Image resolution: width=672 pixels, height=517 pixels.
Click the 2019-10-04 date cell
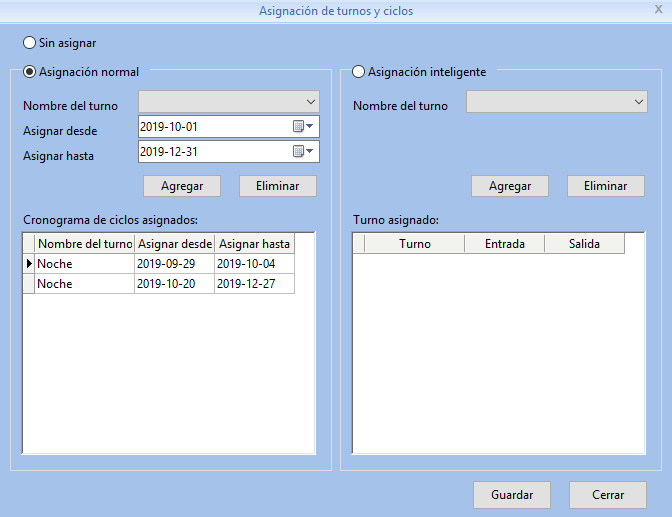255,264
